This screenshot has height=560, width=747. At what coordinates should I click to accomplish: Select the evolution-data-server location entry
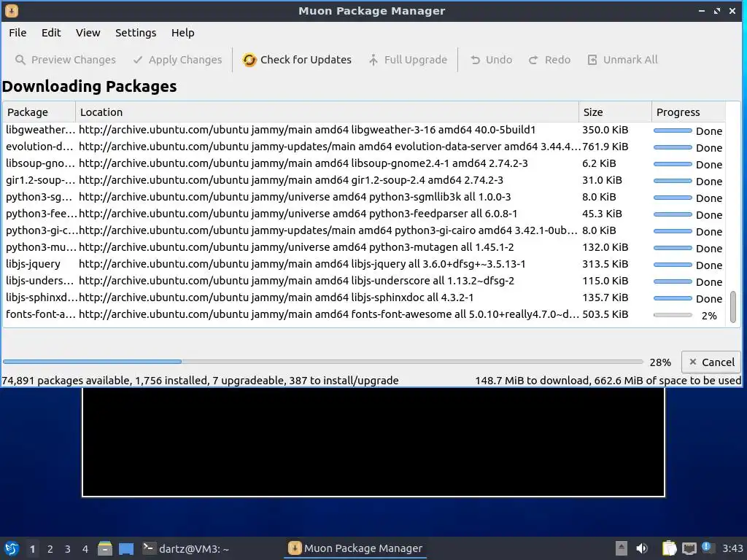(x=330, y=147)
